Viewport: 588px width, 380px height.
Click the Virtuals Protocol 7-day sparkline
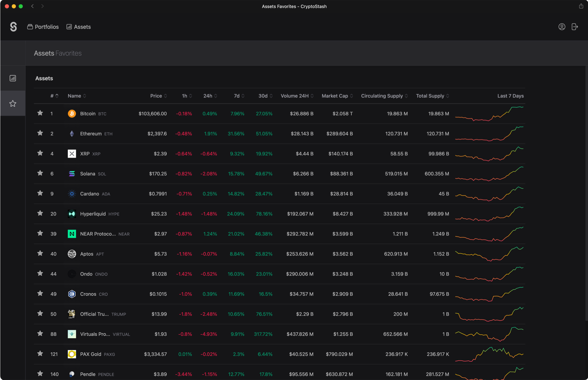pos(489,334)
